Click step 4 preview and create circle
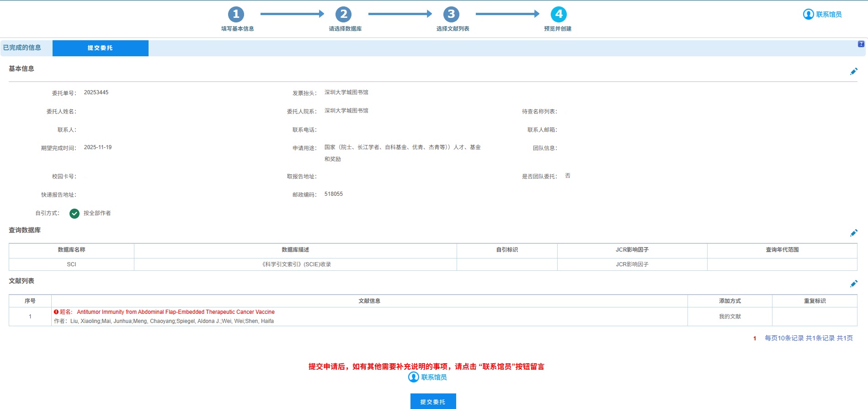The height and width of the screenshot is (409, 868). (x=559, y=14)
